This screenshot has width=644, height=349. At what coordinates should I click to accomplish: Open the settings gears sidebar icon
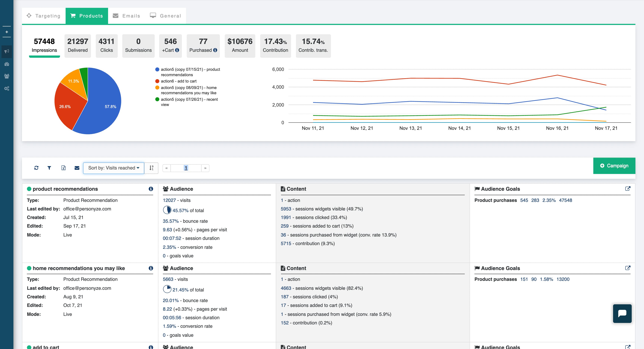click(7, 88)
